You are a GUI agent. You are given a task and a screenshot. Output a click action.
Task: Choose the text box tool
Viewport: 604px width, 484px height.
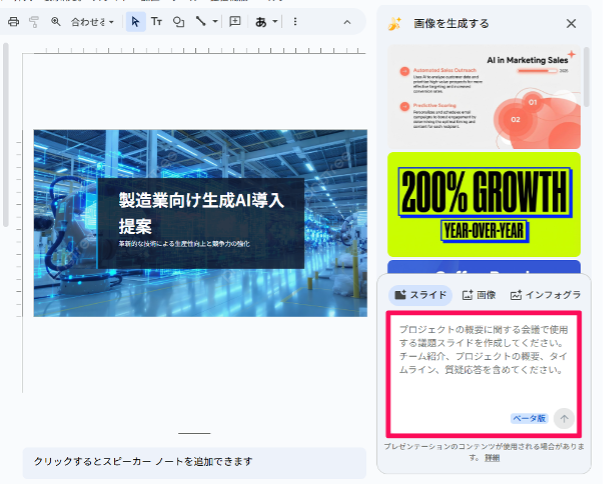click(x=156, y=21)
